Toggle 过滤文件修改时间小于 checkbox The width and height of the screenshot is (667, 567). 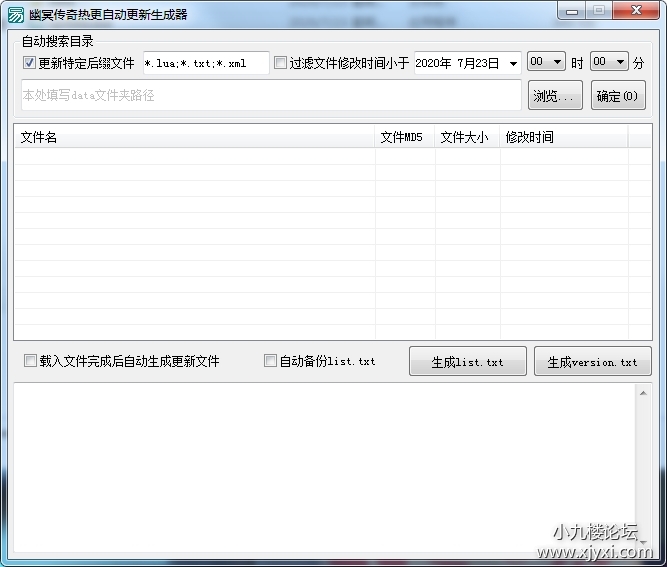click(x=280, y=63)
